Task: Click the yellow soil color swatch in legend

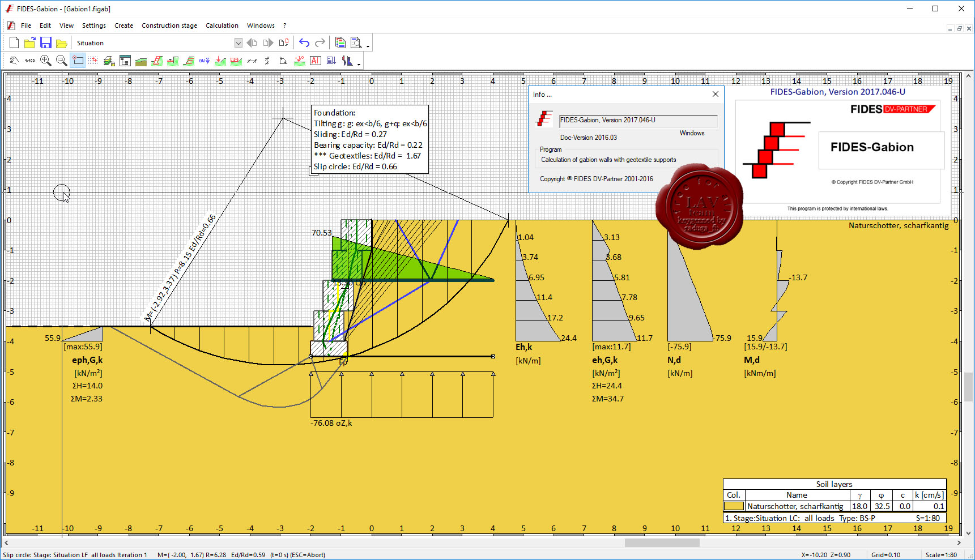Action: pos(734,506)
